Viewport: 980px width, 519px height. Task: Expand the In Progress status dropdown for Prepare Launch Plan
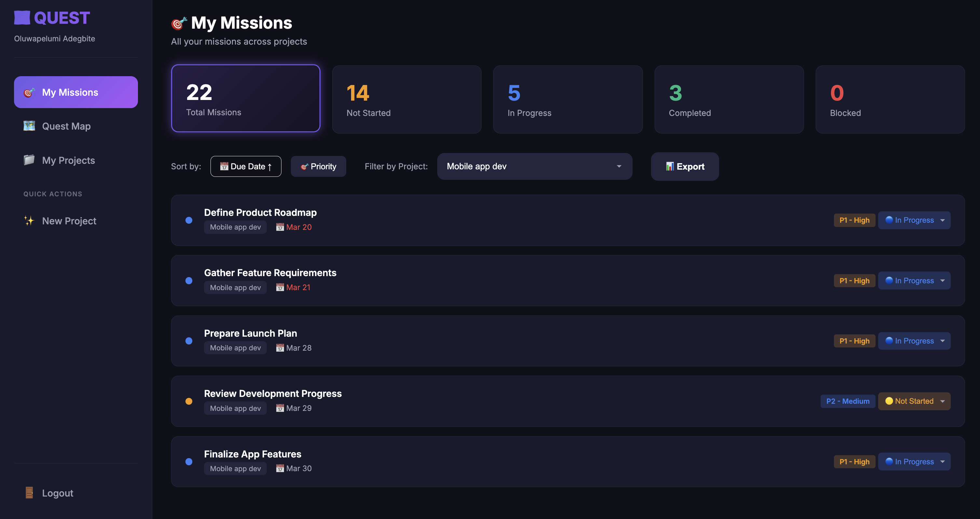(x=914, y=341)
